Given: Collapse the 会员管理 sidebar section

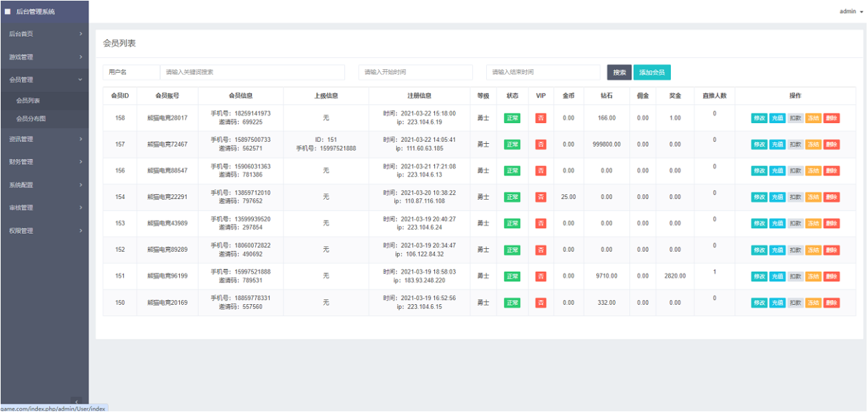Looking at the screenshot, I should pyautogui.click(x=44, y=79).
